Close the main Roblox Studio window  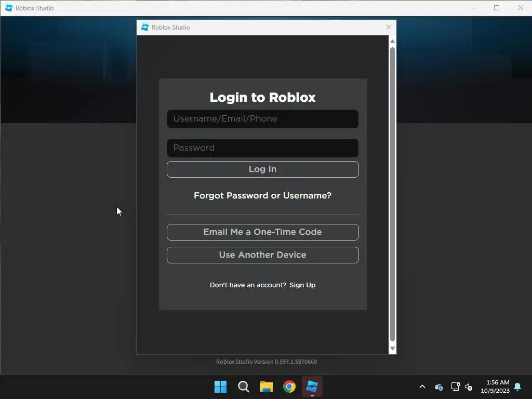click(520, 8)
